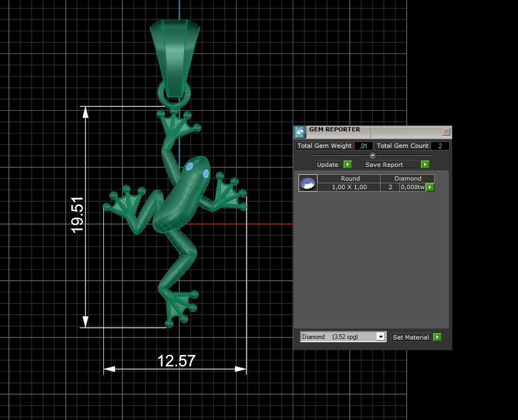Select the round diamond gem thumbnail
Screen dimensions: 518x420
(x=308, y=183)
